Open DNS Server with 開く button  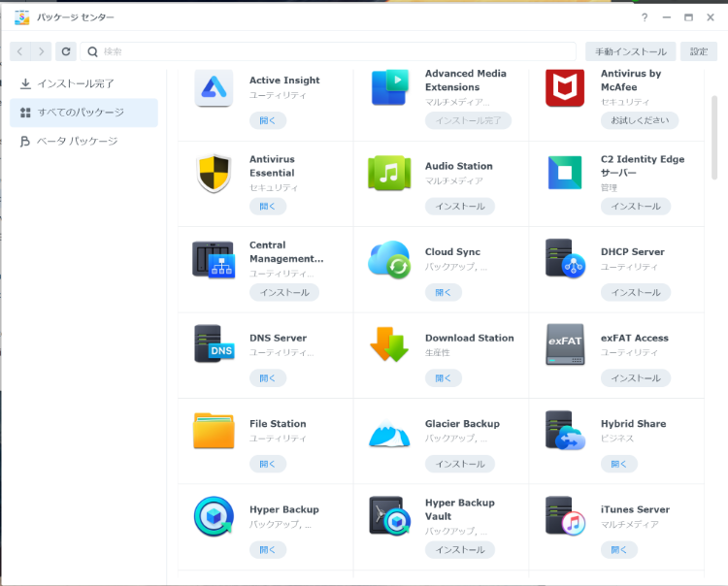tap(268, 378)
